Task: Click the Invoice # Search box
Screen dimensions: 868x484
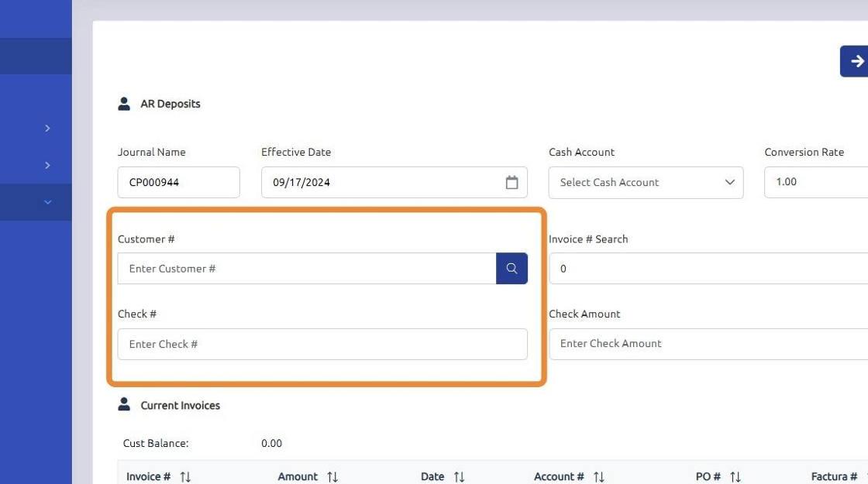Action: [705, 269]
